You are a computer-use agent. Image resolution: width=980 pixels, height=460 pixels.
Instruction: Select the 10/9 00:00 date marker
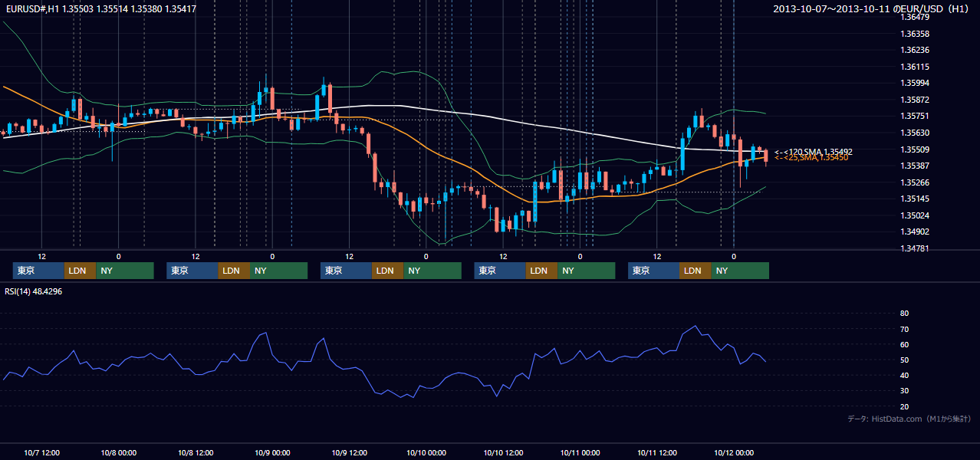coord(272,452)
